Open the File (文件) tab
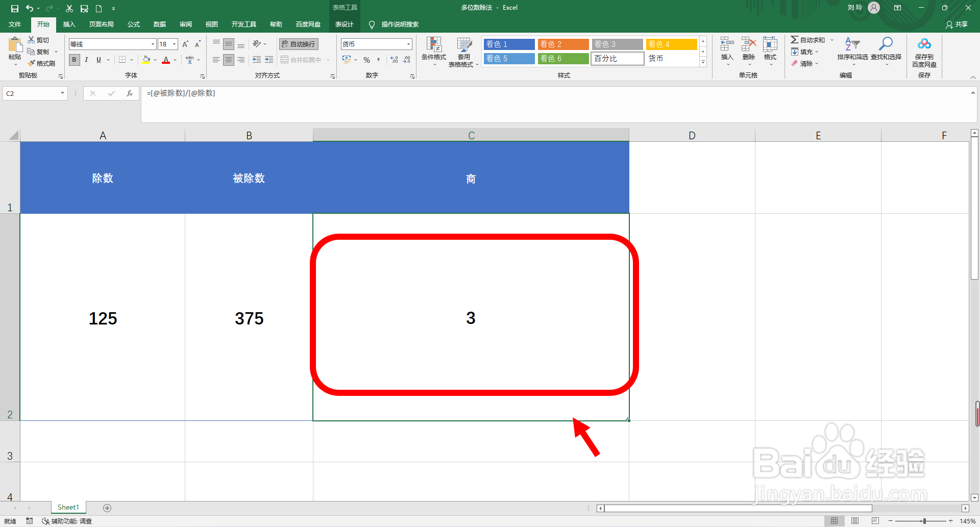The image size is (980, 527). click(x=15, y=24)
